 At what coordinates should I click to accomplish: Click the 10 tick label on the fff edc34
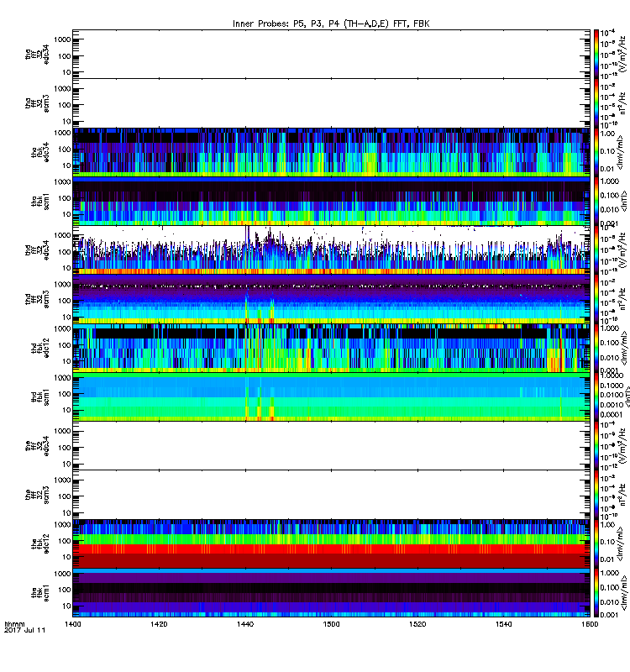[x=66, y=465]
